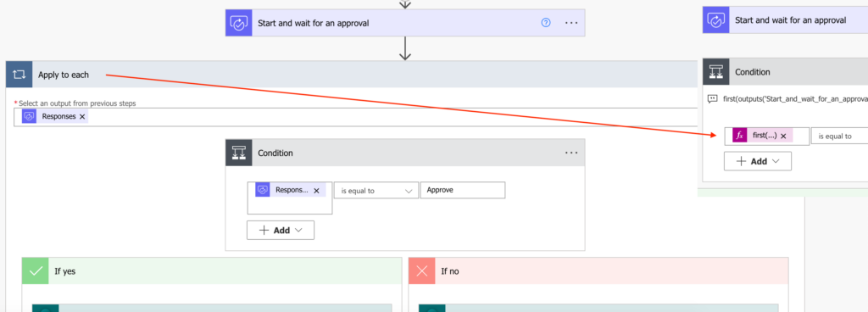
Task: Click the Condition icon inside Apply to each
Action: pyautogui.click(x=238, y=153)
